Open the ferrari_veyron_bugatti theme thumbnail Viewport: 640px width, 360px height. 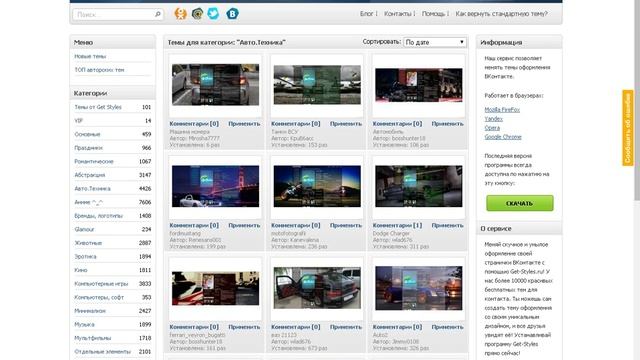215,288
